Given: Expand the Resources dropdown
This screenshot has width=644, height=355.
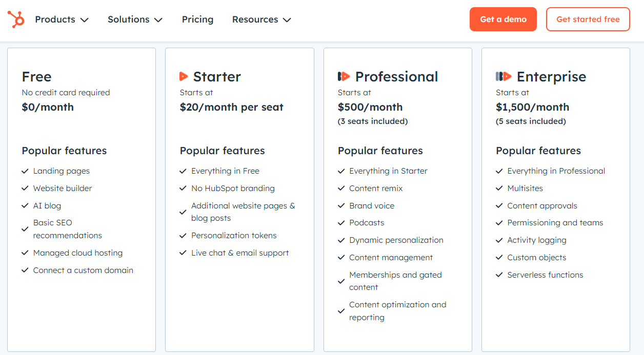Looking at the screenshot, I should [x=261, y=19].
